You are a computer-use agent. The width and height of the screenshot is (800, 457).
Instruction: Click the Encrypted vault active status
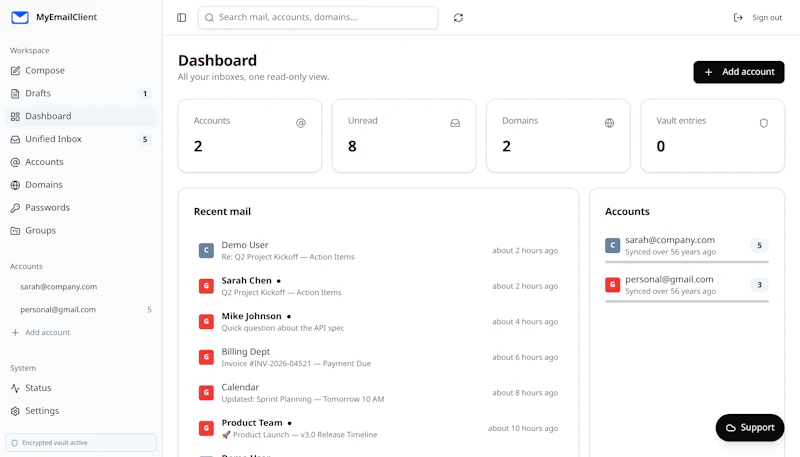coord(81,443)
